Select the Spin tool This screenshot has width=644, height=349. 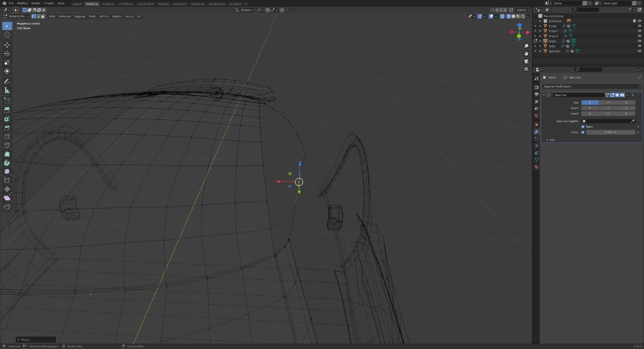pyautogui.click(x=7, y=163)
